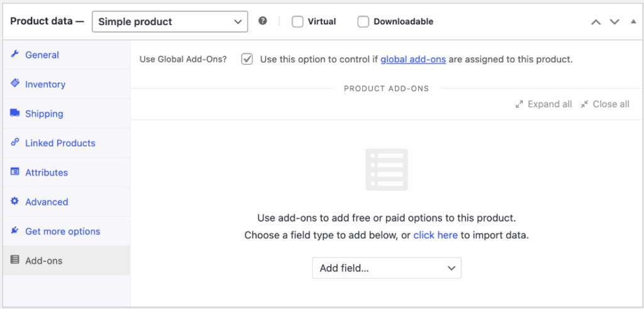Screen dimensions: 644x309
Task: Click the Add-ons list icon
Action: (x=15, y=260)
